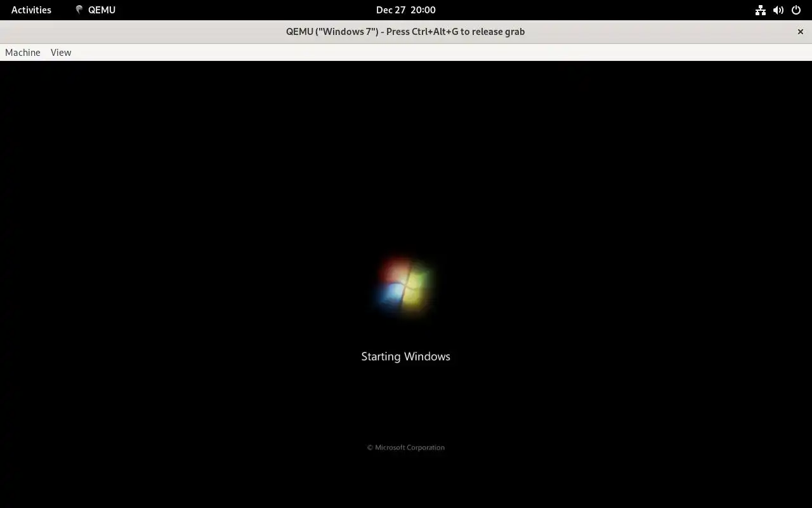
Task: Open the Machine menu
Action: pyautogui.click(x=23, y=53)
